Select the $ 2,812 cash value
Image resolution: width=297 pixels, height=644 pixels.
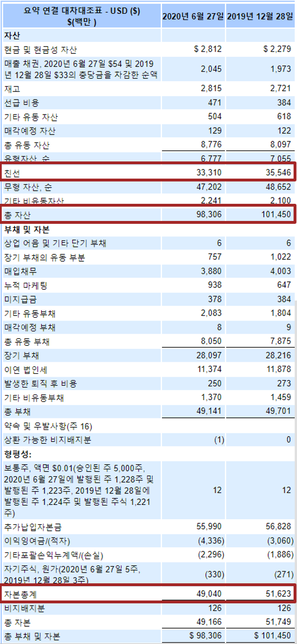(208, 49)
